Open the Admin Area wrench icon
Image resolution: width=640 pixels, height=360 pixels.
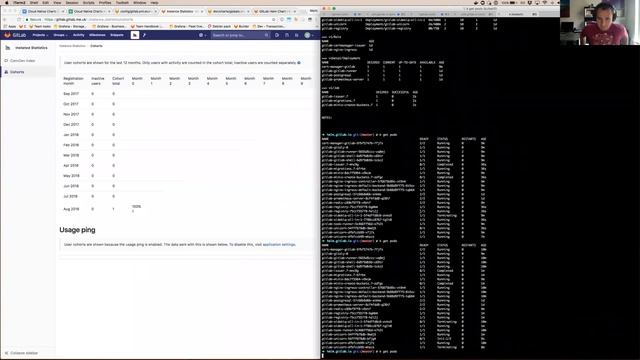(x=144, y=35)
